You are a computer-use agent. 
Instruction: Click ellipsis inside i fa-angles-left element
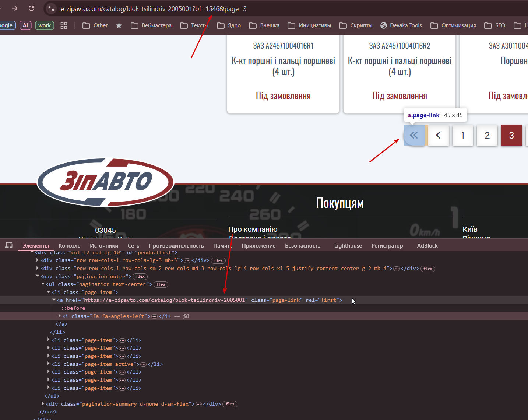(155, 316)
